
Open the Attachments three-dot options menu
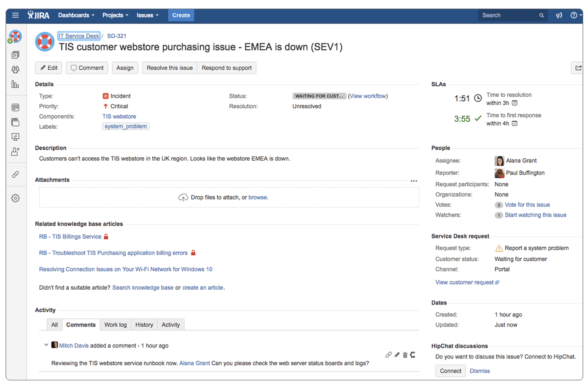[414, 181]
